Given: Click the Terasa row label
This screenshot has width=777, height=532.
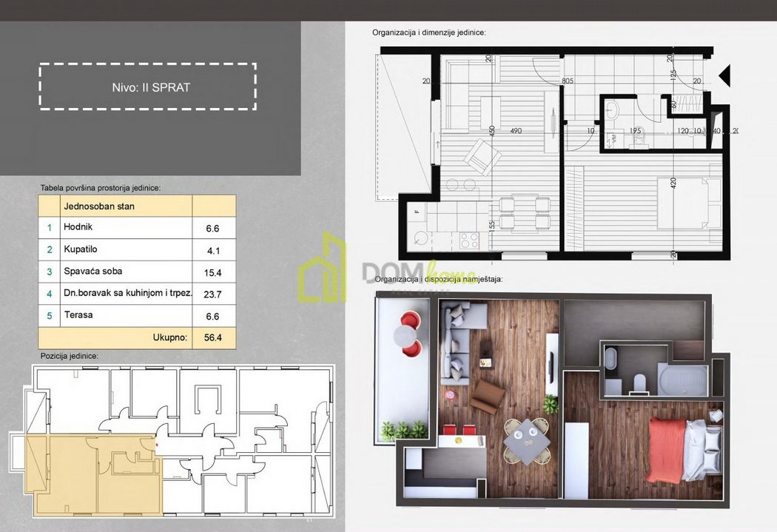Looking at the screenshot, I should coord(78,315).
